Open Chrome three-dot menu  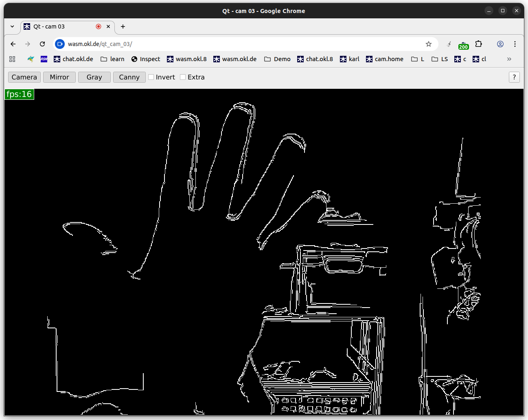pyautogui.click(x=515, y=44)
